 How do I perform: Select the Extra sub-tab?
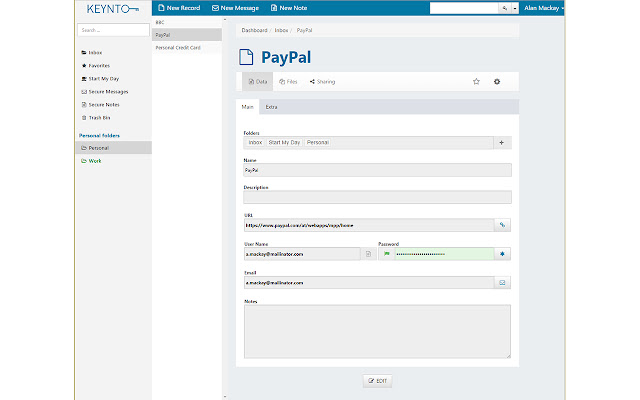(271, 107)
